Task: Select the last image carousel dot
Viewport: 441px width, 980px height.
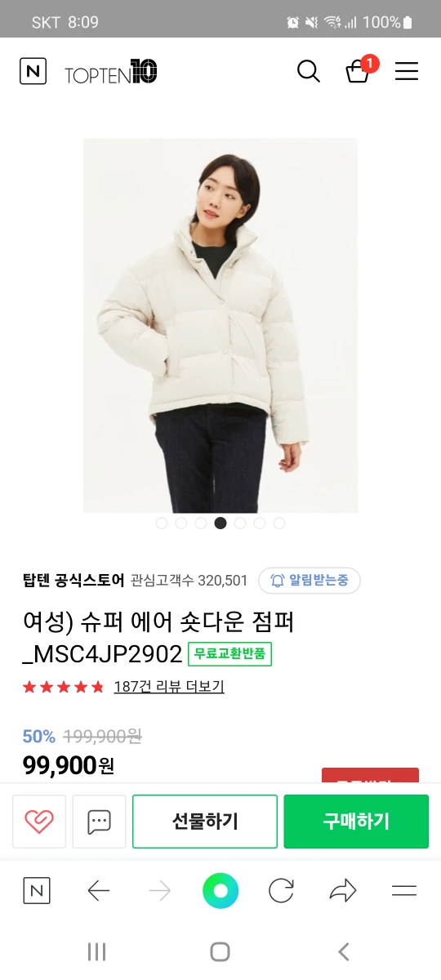Action: (x=279, y=523)
